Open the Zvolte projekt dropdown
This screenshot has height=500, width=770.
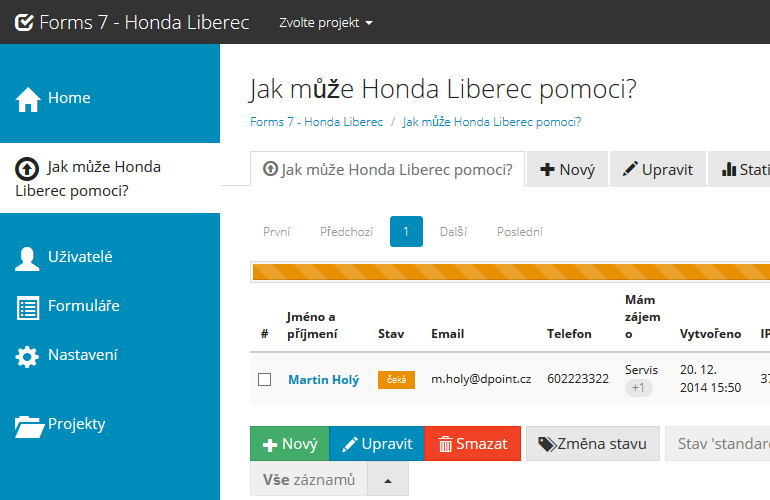pos(326,23)
